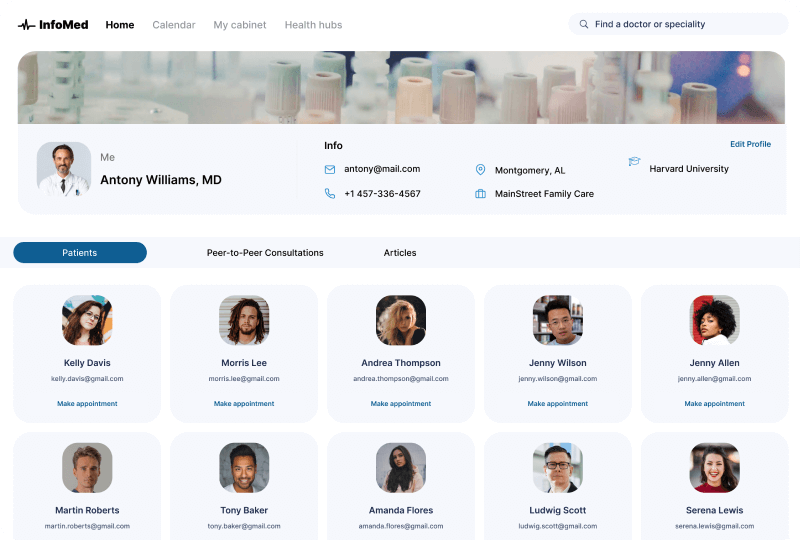Click serena.lewis@gmail.com email
Image resolution: width=801 pixels, height=540 pixels.
click(x=714, y=526)
